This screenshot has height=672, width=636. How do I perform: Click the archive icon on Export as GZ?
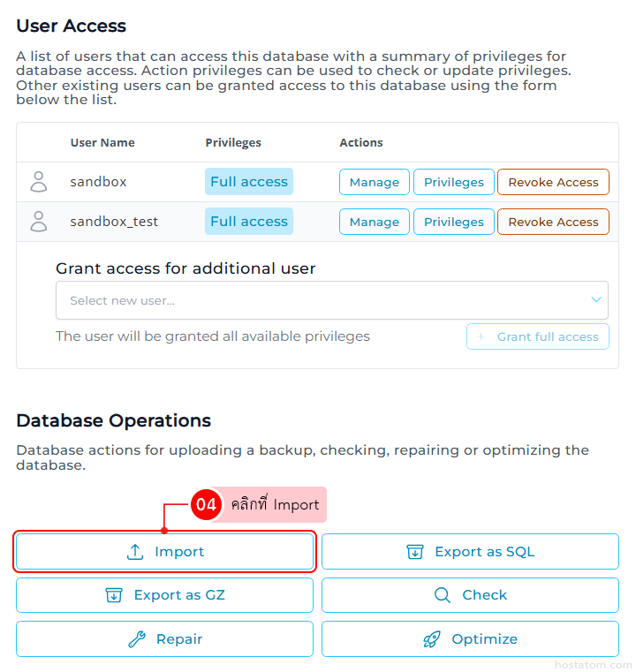point(113,595)
